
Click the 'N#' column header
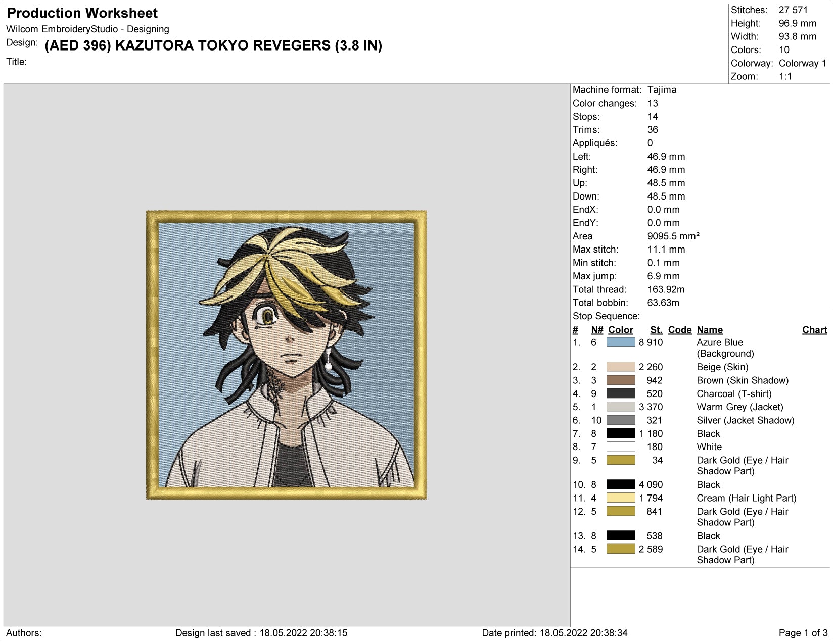coord(597,330)
